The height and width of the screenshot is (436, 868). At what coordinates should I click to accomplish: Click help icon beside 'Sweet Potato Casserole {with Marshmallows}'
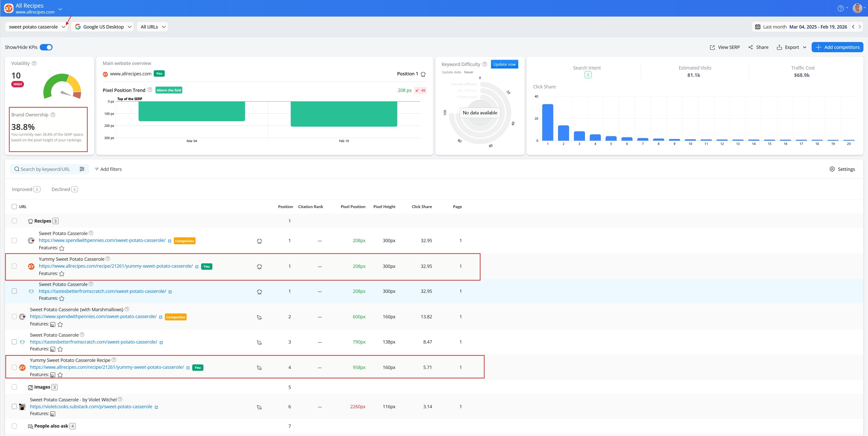(127, 309)
